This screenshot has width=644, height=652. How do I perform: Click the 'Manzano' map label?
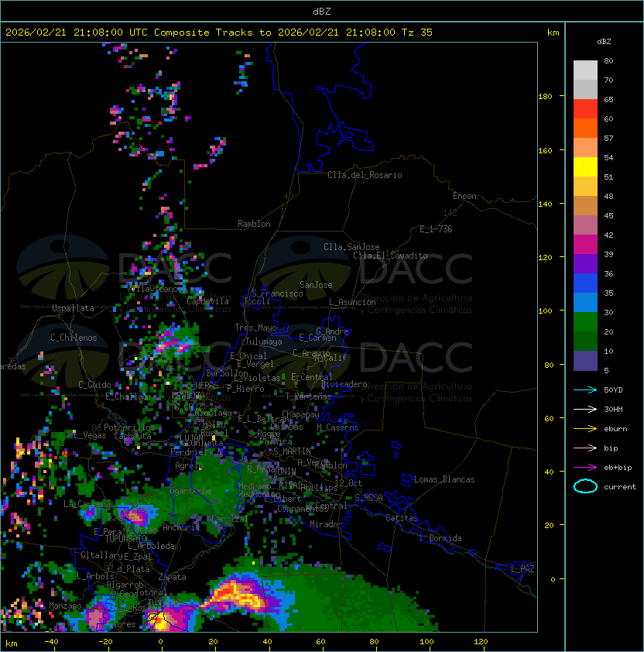coord(65,606)
